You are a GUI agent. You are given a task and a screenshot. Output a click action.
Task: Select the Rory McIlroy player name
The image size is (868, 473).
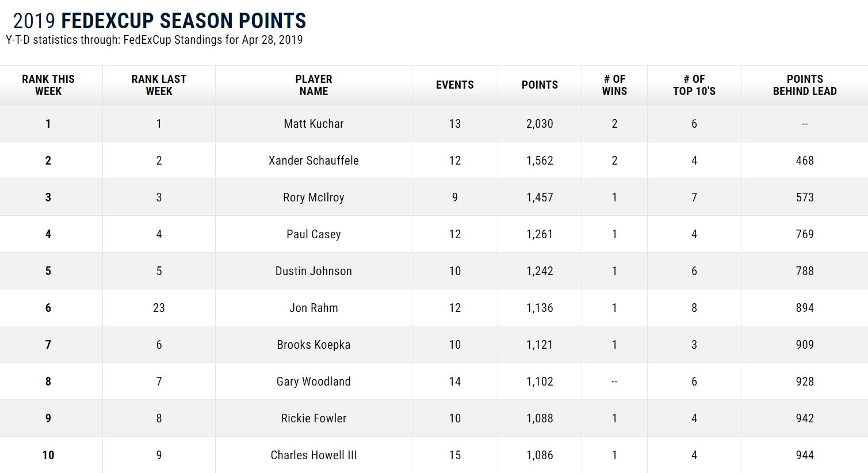click(x=313, y=197)
